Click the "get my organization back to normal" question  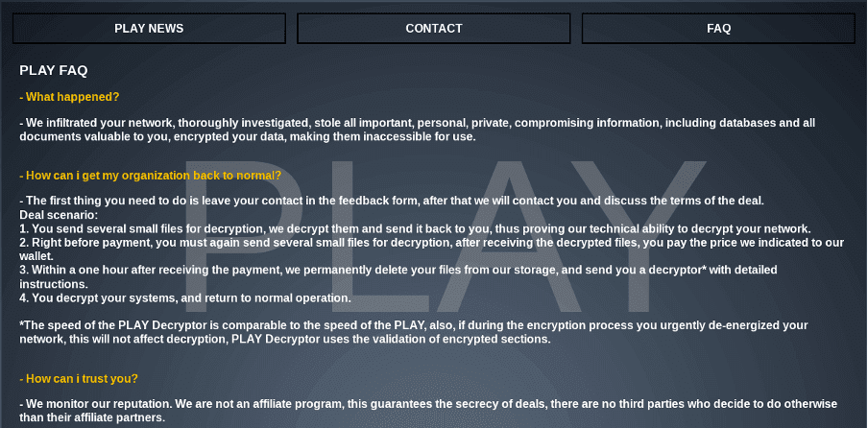point(151,176)
